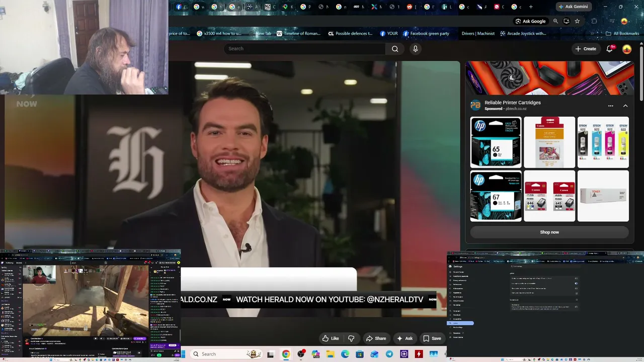644x362 pixels.
Task: Dislike the video with the thumbs-down button
Action: click(351, 338)
